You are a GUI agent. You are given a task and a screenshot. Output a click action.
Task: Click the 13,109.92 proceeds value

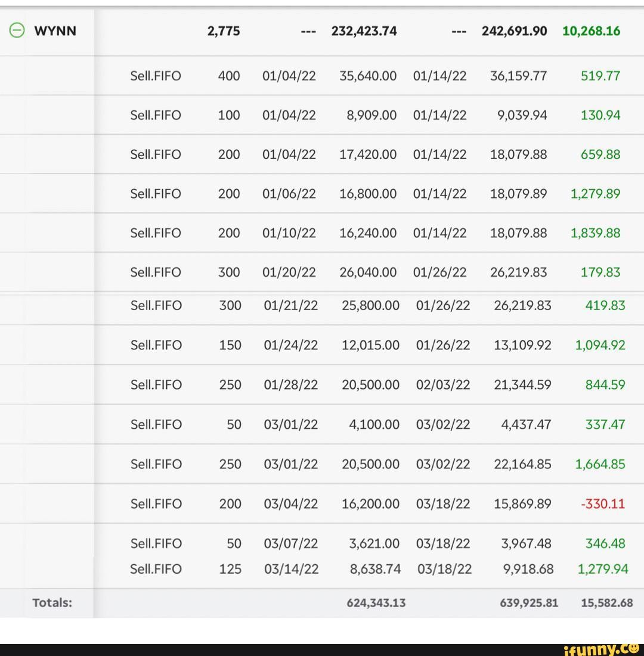click(x=522, y=345)
